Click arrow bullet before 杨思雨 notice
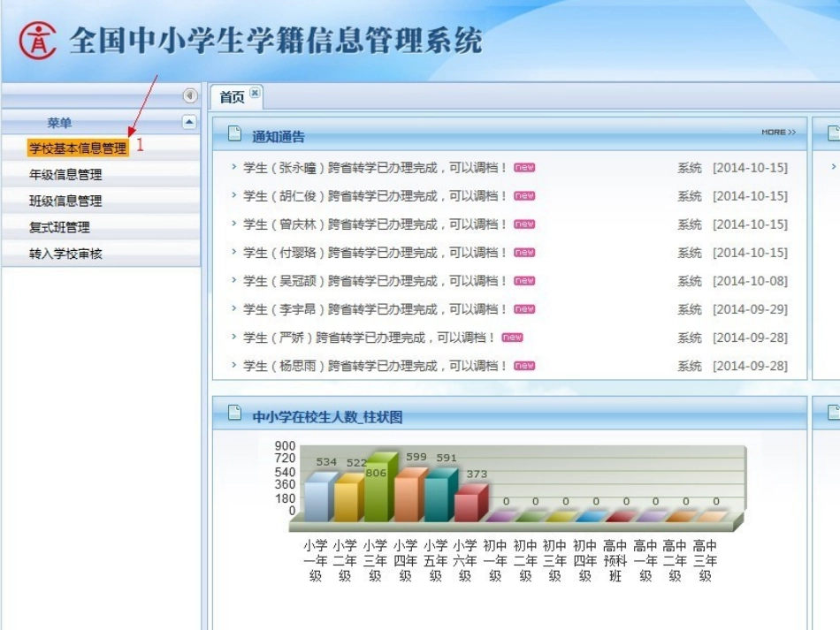 pos(233,365)
